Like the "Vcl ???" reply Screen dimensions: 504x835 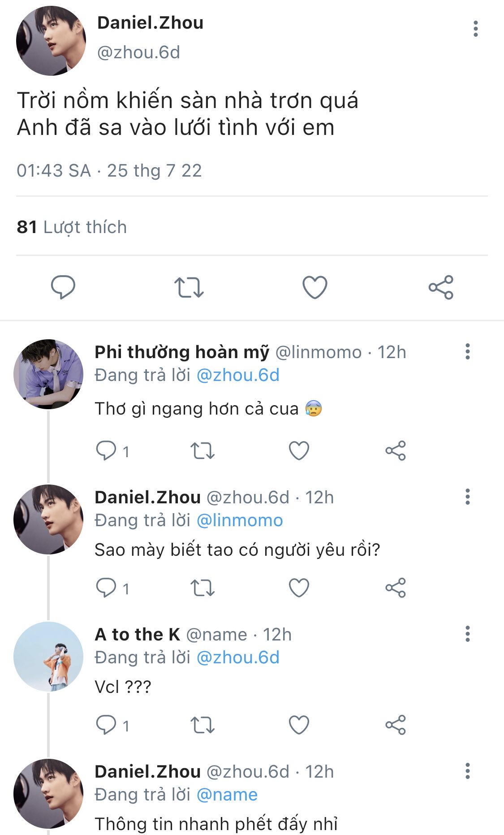click(x=299, y=725)
